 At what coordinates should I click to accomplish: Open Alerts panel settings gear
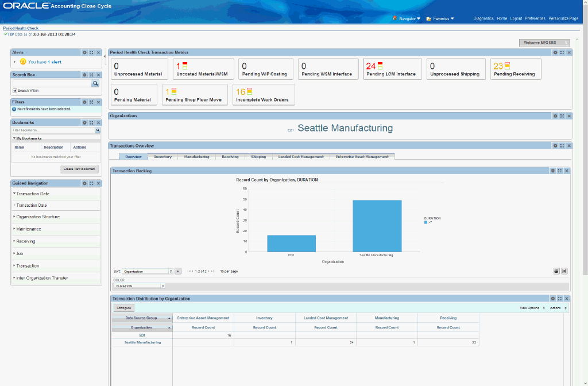pos(84,52)
